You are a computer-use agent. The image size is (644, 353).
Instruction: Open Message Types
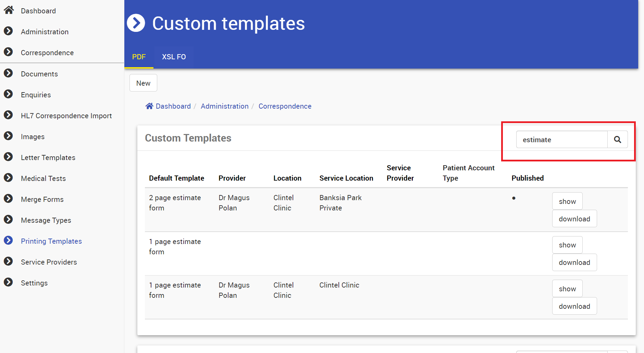click(46, 220)
